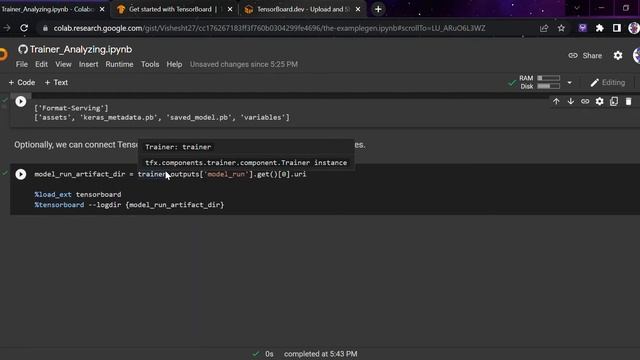Close the Trainer_Analyzing.ipynb tab
640x360 pixels.
pos(102,9)
